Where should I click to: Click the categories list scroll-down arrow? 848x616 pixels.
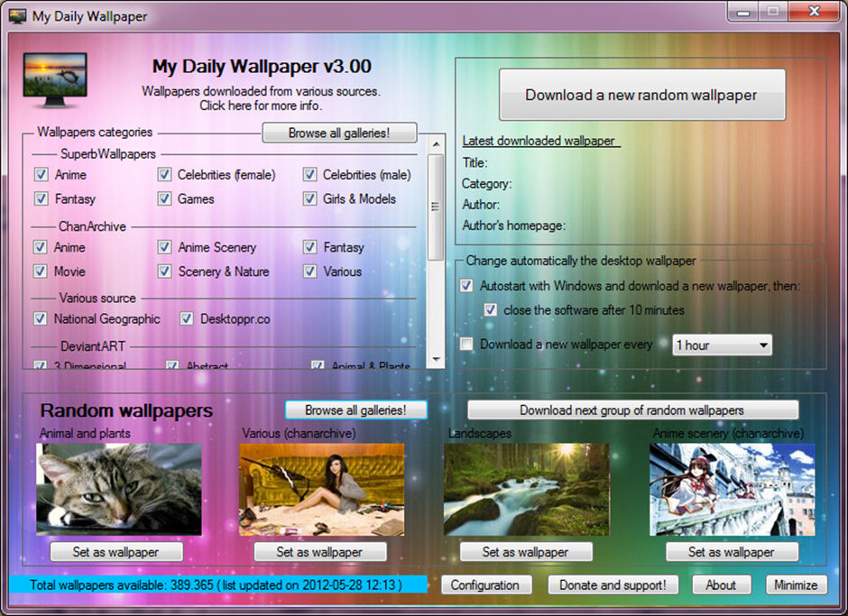(x=436, y=360)
